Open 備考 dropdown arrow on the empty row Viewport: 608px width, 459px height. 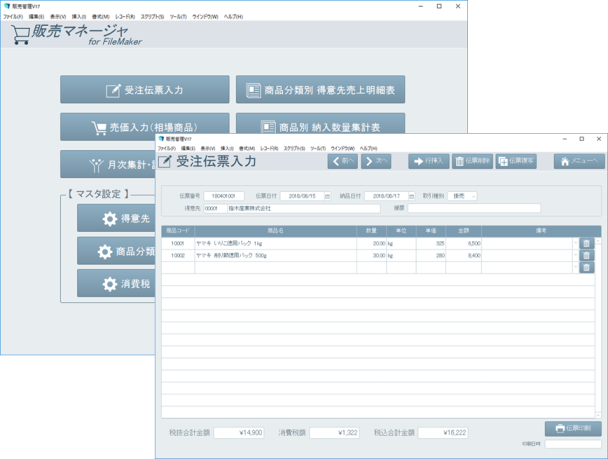pos(575,267)
